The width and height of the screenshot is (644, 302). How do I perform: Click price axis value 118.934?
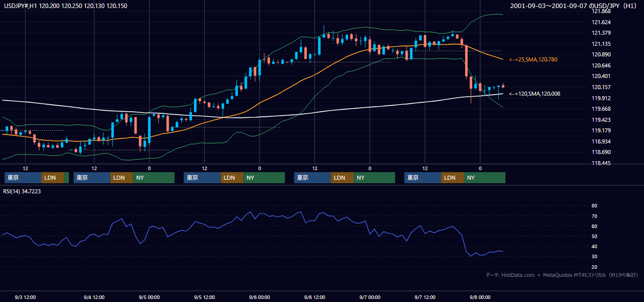(x=601, y=141)
